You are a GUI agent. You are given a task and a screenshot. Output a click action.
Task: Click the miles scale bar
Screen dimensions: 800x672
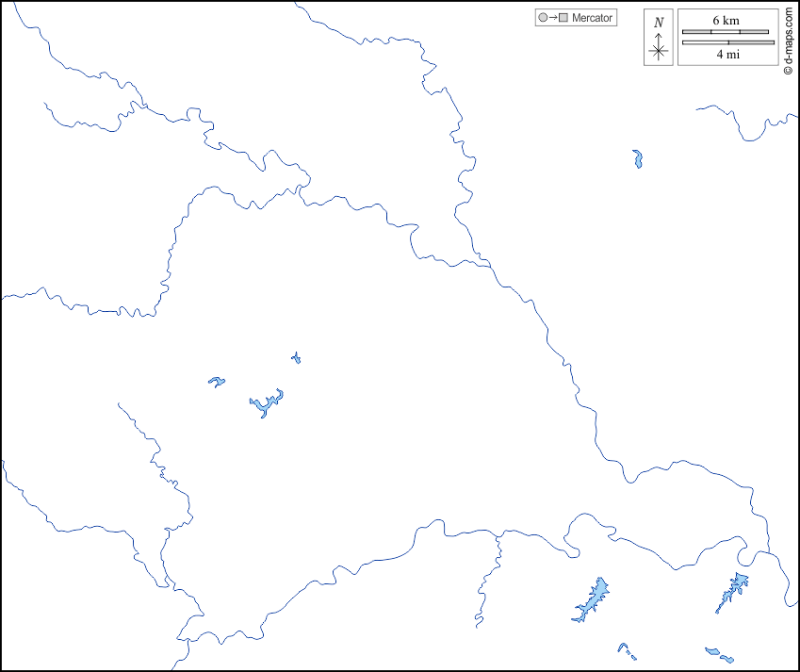tap(727, 42)
